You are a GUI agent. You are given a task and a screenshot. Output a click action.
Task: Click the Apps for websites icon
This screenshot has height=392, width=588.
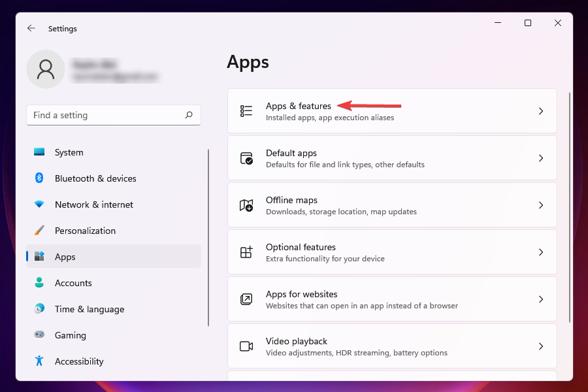coord(246,299)
